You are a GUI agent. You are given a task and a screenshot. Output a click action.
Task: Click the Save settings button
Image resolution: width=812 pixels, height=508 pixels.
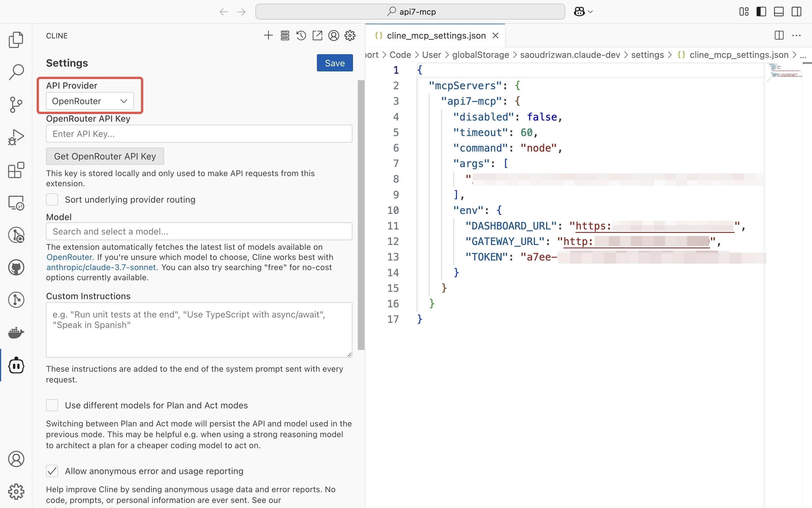coord(335,63)
